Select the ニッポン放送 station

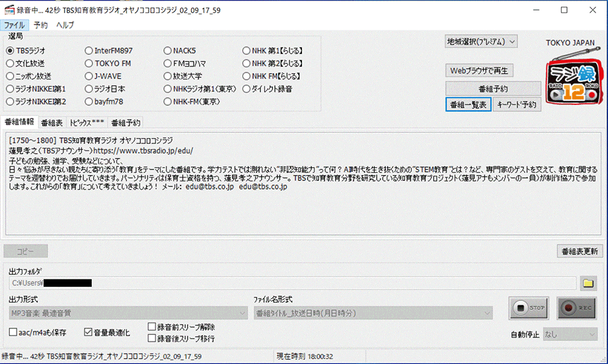(28, 76)
